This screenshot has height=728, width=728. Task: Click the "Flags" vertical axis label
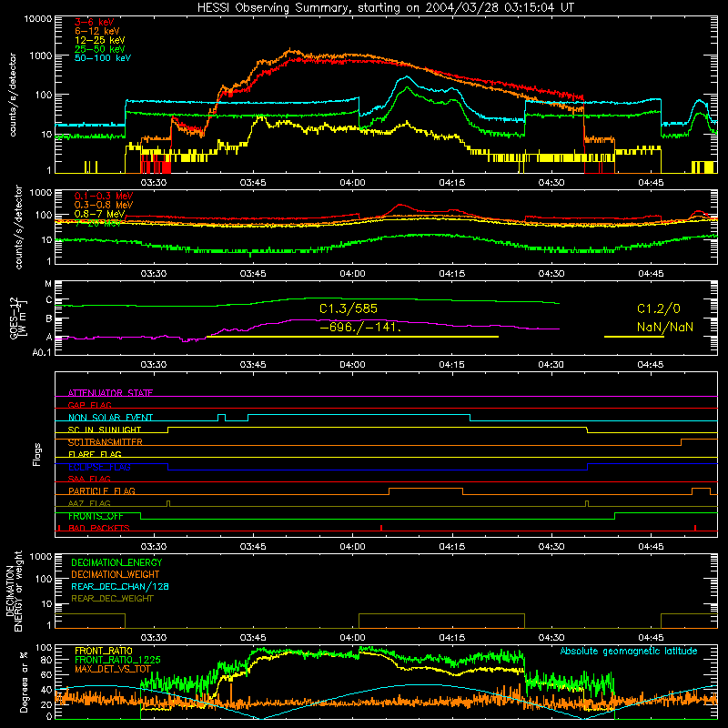tap(37, 454)
